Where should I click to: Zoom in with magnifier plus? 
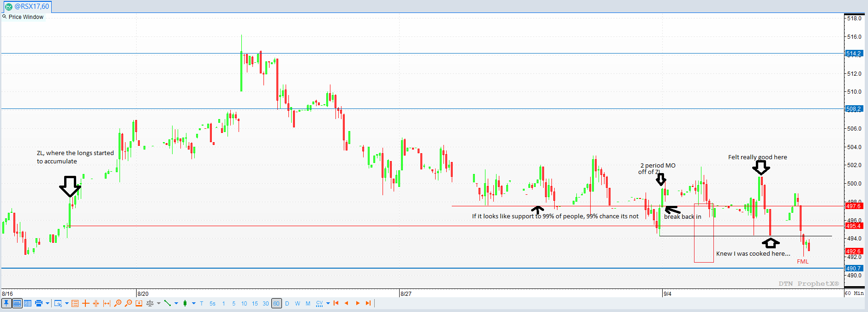pos(118,303)
